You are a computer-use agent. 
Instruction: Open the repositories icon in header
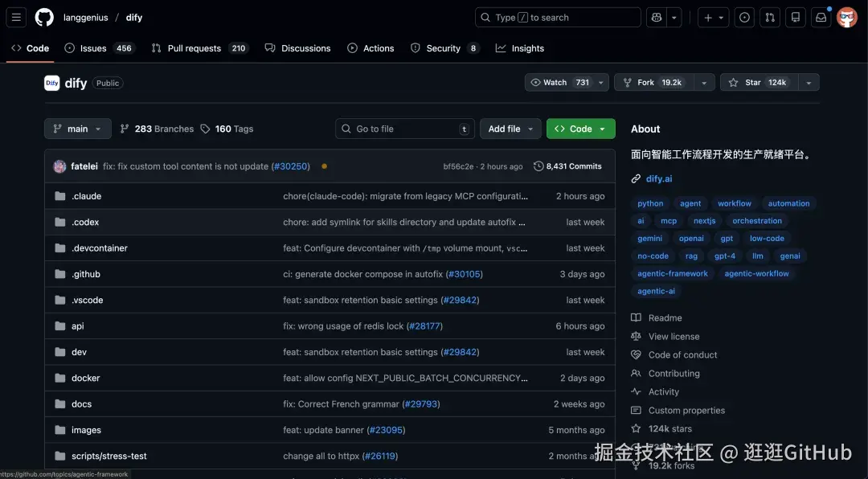(x=796, y=17)
